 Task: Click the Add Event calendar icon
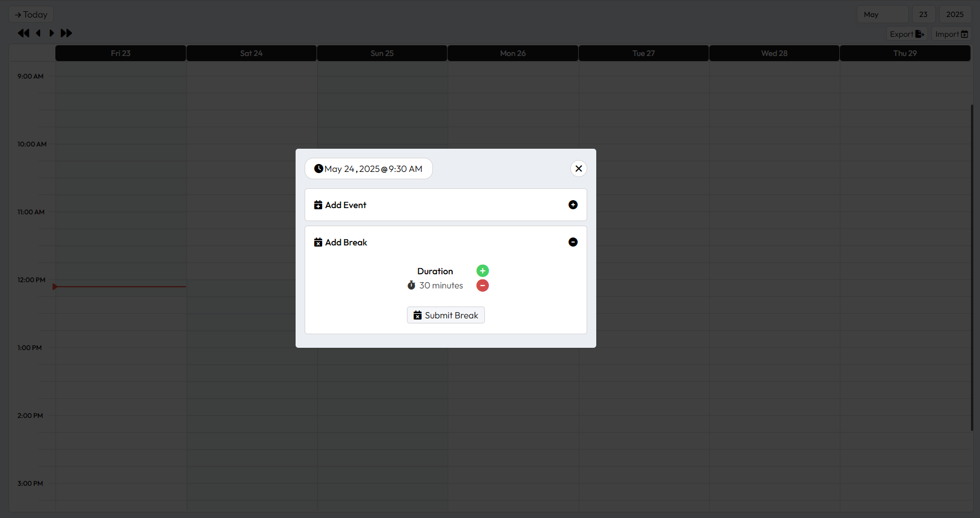pyautogui.click(x=318, y=205)
